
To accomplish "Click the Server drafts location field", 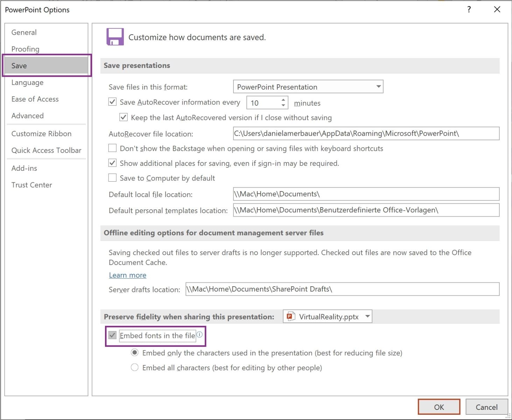I will pyautogui.click(x=342, y=289).
